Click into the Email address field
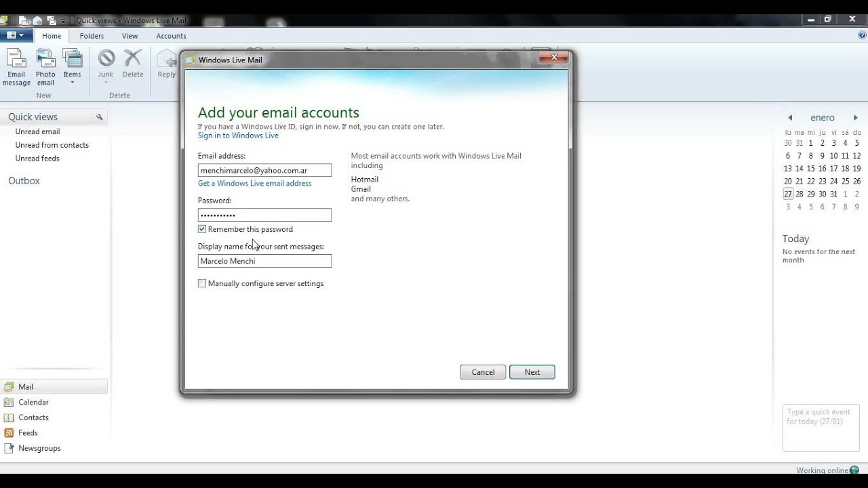This screenshot has height=488, width=868. [x=264, y=170]
